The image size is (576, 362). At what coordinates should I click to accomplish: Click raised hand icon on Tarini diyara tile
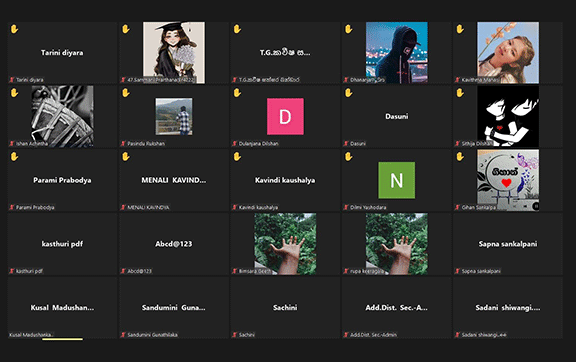click(x=14, y=29)
